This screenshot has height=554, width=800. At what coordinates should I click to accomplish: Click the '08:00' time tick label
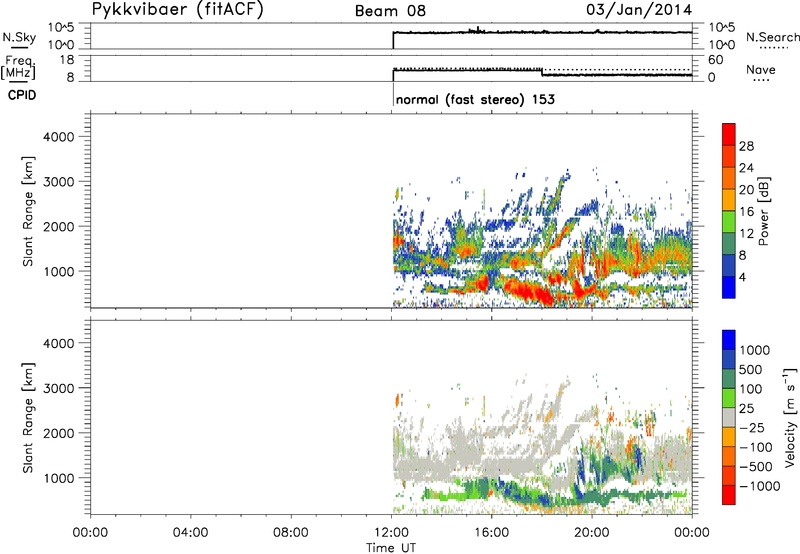(x=291, y=533)
